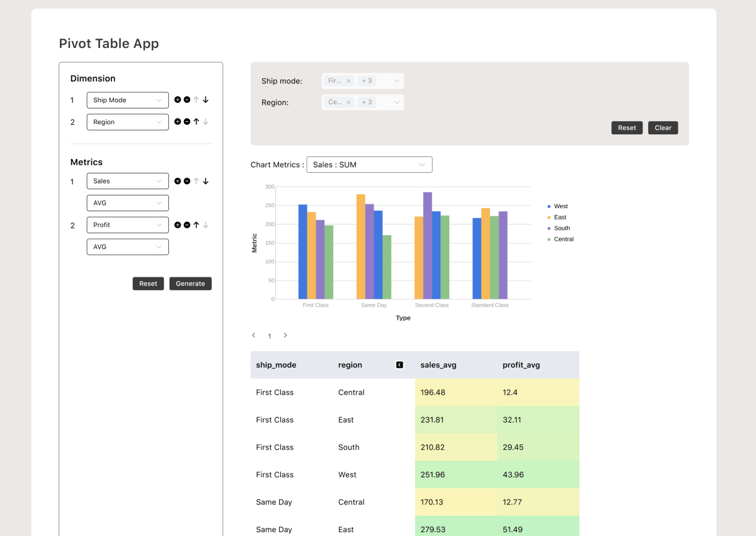
Task: Open the Chart Metrics dropdown showing Sales : SUM
Action: point(369,164)
